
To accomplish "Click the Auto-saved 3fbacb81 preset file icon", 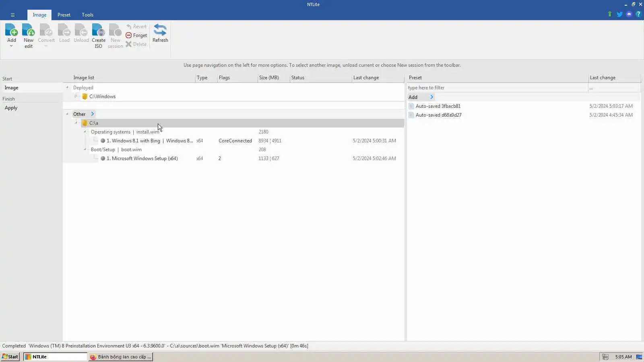I will click(411, 106).
